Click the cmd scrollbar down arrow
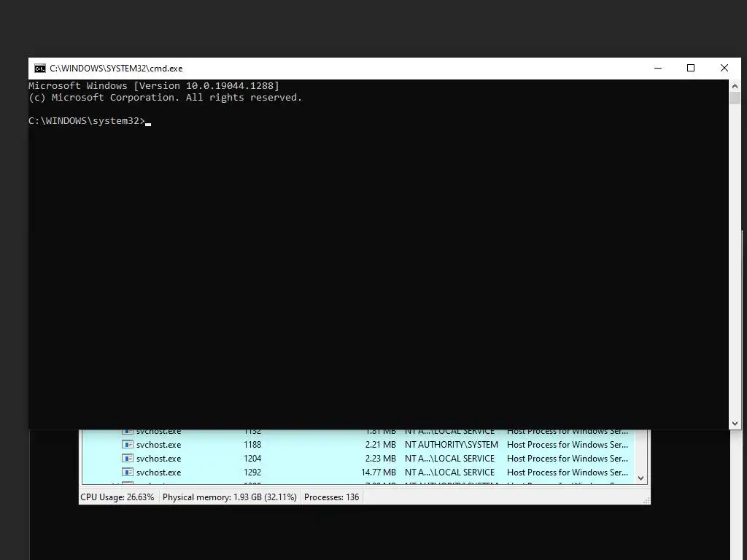 (735, 423)
